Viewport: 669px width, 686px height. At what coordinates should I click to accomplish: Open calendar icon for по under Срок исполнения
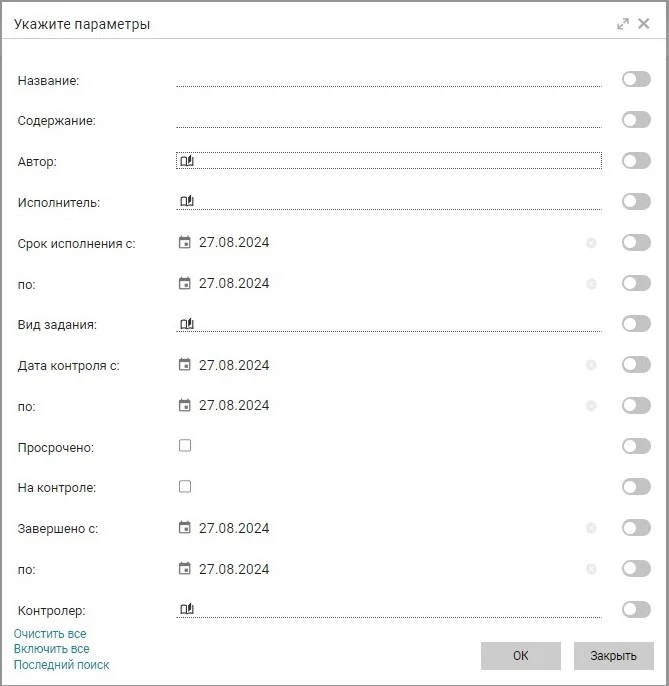pos(185,283)
